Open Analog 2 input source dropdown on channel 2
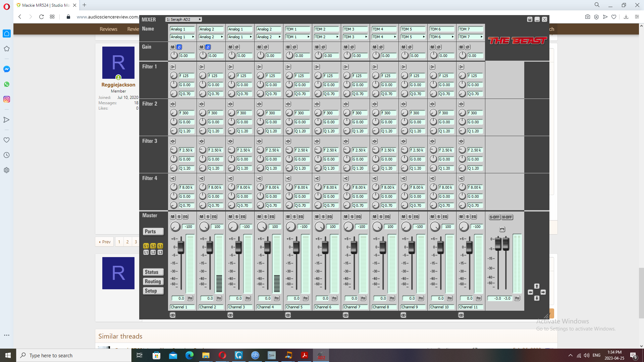Screen dimensions: 644x362 click(211, 37)
